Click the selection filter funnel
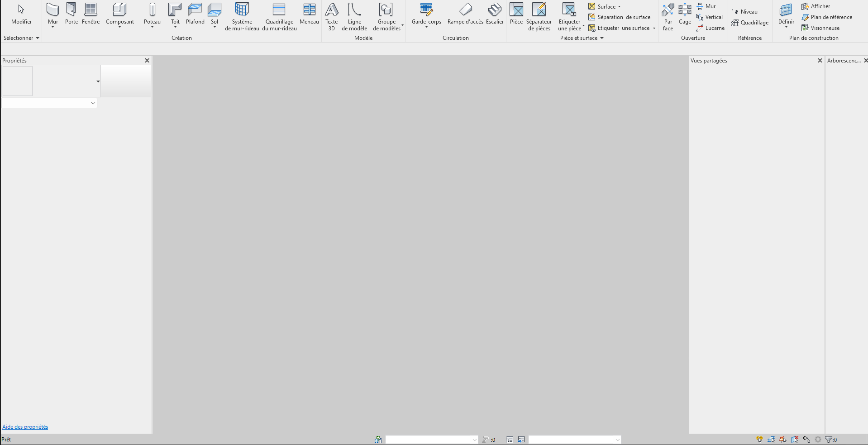This screenshot has width=868, height=445. coord(829,439)
